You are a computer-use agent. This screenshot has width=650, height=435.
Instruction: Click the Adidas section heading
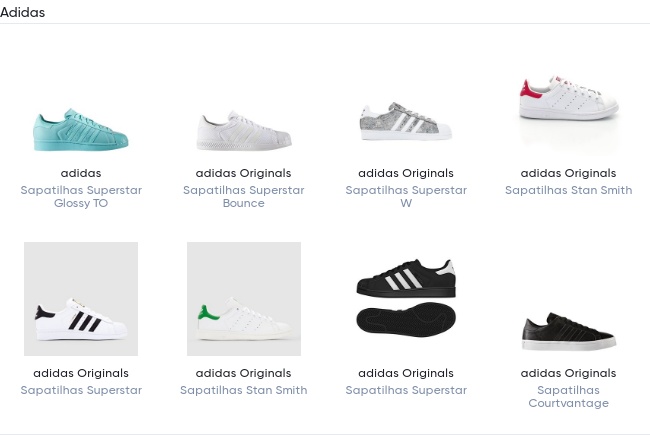pos(23,13)
